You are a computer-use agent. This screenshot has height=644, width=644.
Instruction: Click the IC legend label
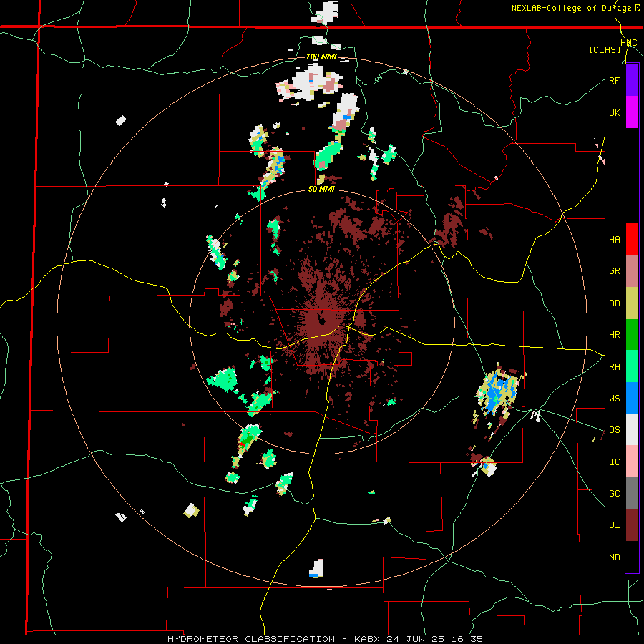point(614,462)
